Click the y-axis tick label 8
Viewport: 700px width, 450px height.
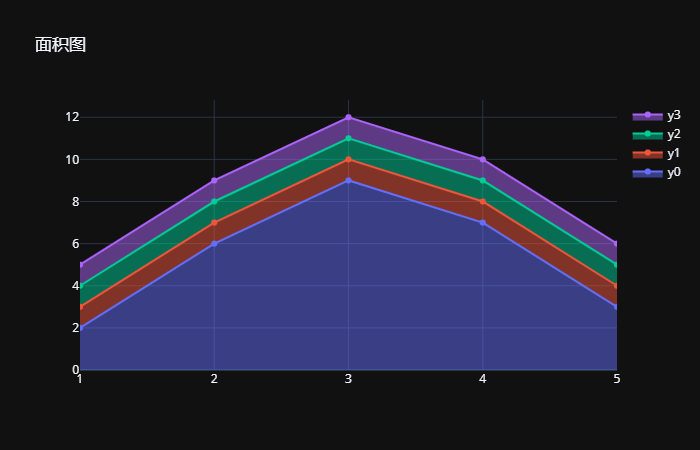(x=75, y=201)
